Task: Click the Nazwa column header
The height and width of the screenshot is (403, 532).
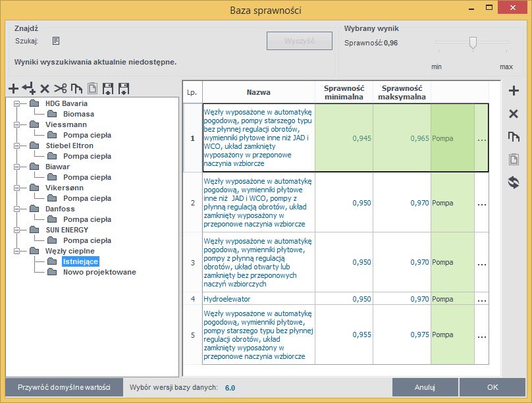Action: coord(259,92)
